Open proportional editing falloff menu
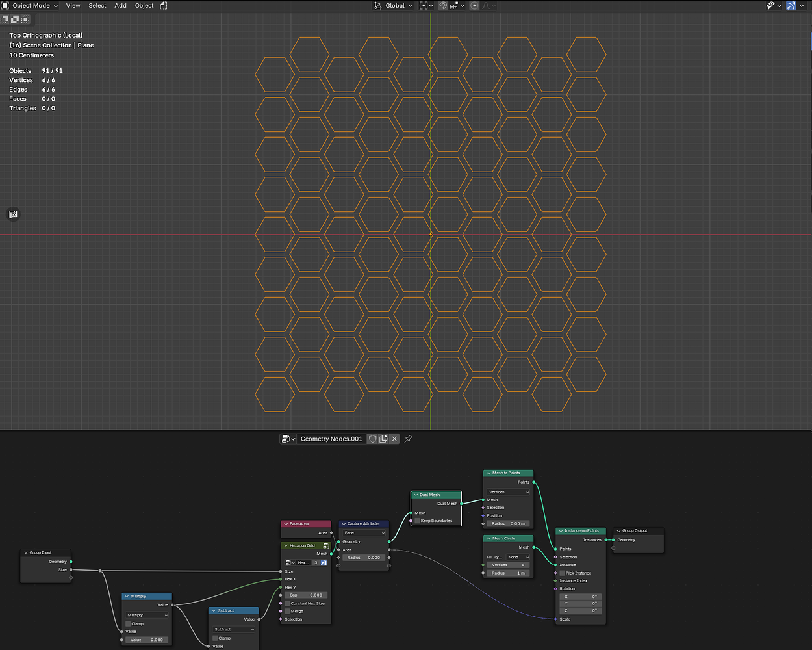Viewport: 812px width, 650px height. pyautogui.click(x=488, y=5)
